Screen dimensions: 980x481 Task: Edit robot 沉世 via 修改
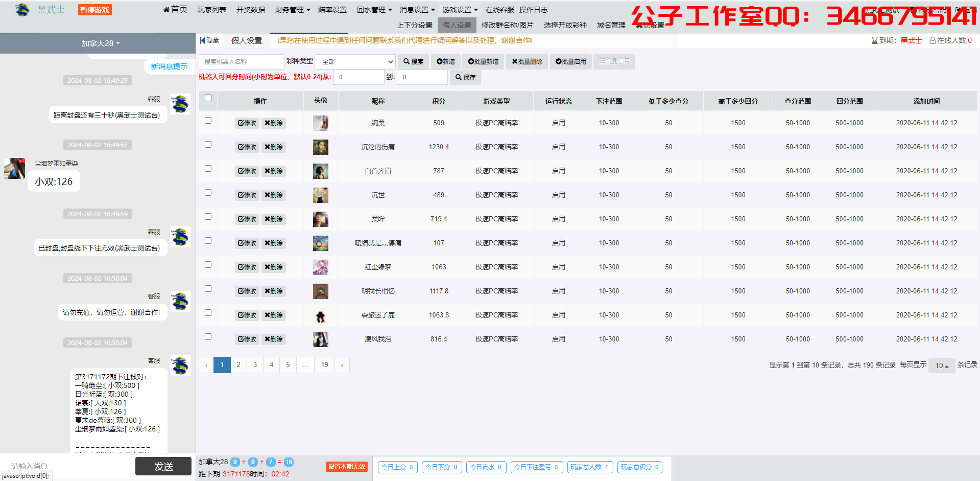coord(247,195)
